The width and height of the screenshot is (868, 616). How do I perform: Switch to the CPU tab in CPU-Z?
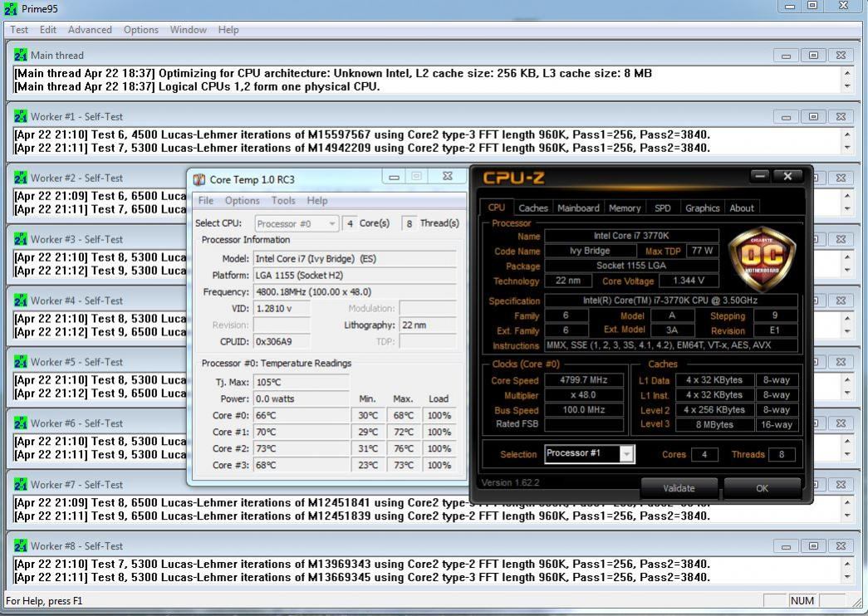497,208
